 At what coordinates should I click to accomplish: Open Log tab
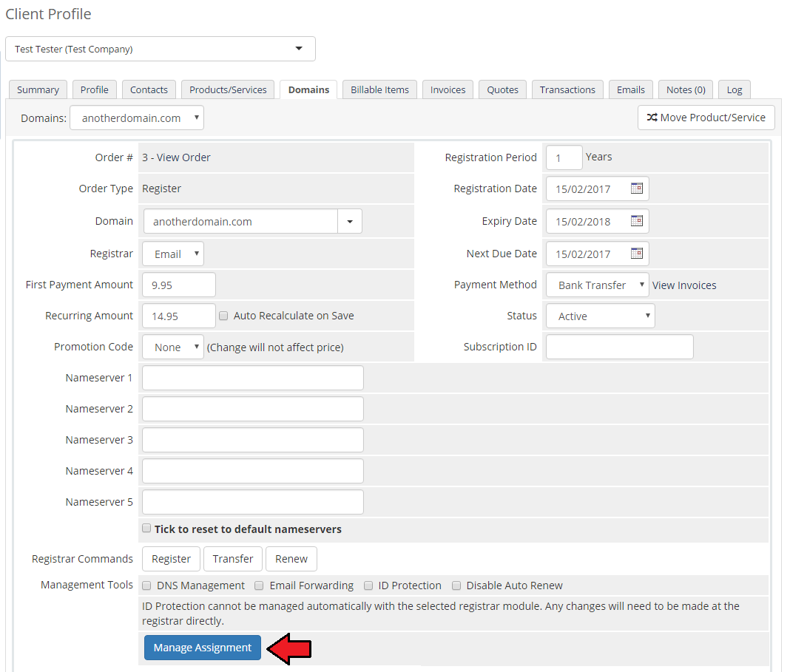tap(735, 89)
